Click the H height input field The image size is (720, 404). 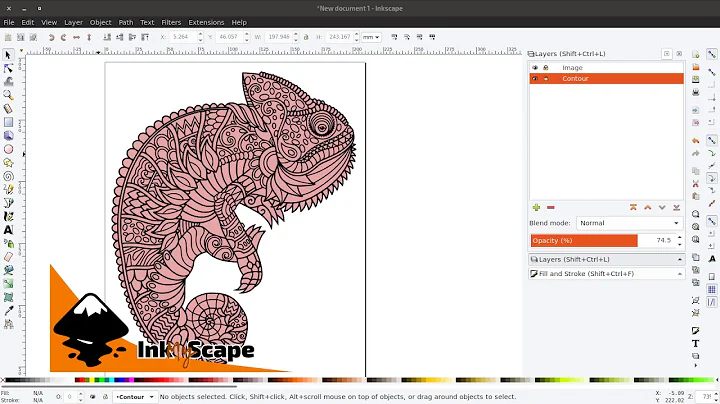[338, 37]
